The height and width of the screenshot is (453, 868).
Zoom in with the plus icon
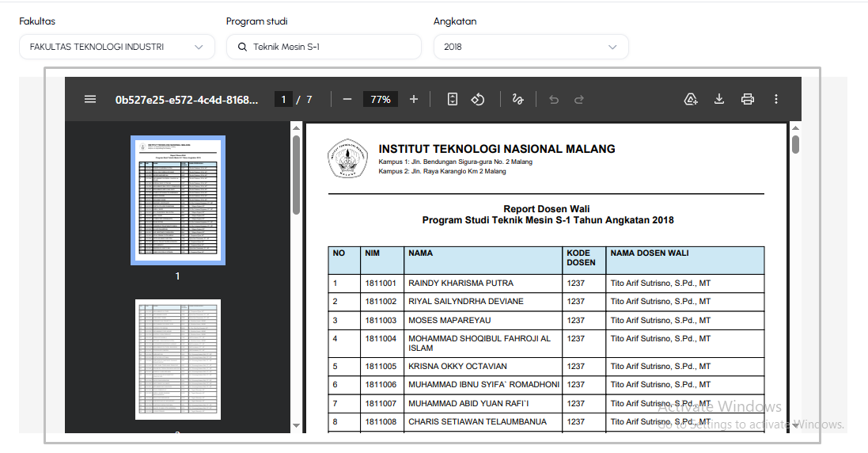[414, 99]
